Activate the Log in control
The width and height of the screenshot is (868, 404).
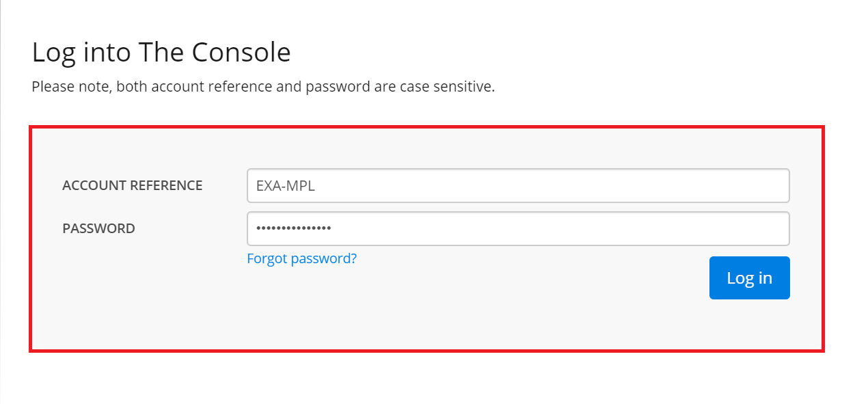pos(749,278)
